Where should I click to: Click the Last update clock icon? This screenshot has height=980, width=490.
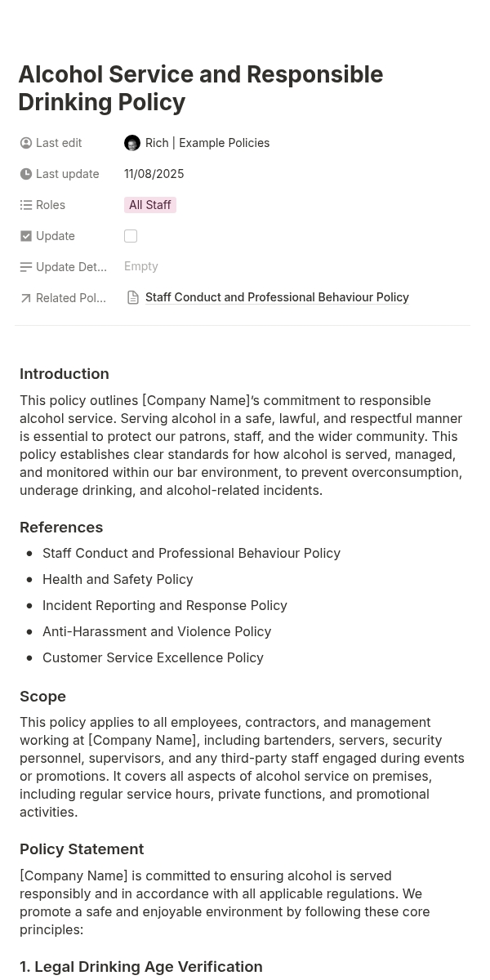click(x=26, y=174)
